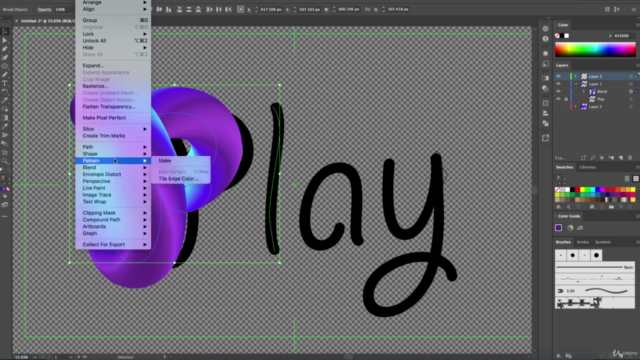Click the trash icon in the Layers panel
Screen dimensions: 640x360
coord(630,158)
